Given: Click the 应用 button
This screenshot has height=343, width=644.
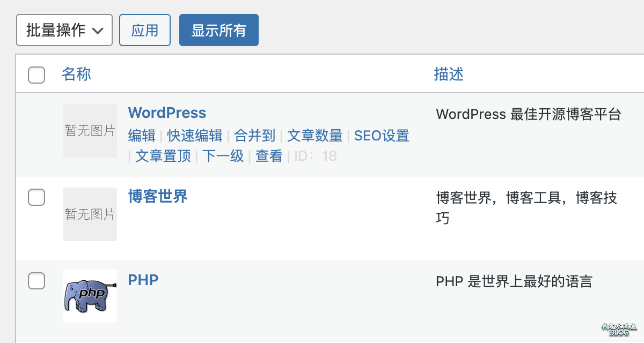Looking at the screenshot, I should (144, 30).
